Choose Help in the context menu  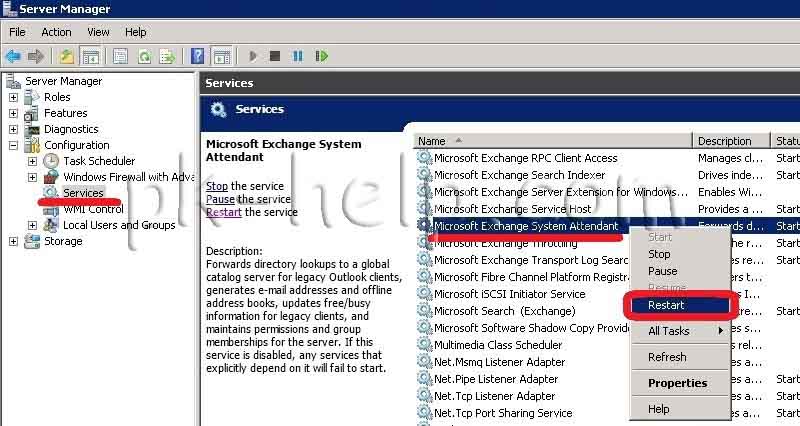(x=680, y=409)
